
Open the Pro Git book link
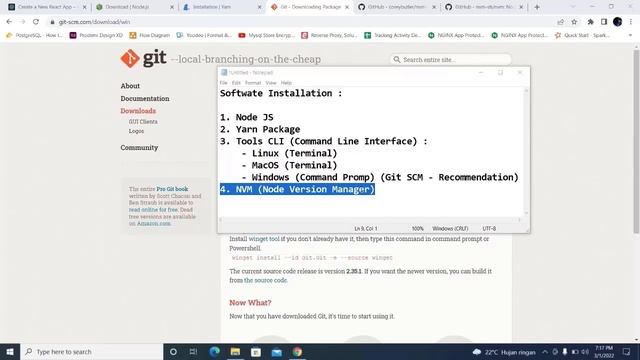(x=172, y=189)
